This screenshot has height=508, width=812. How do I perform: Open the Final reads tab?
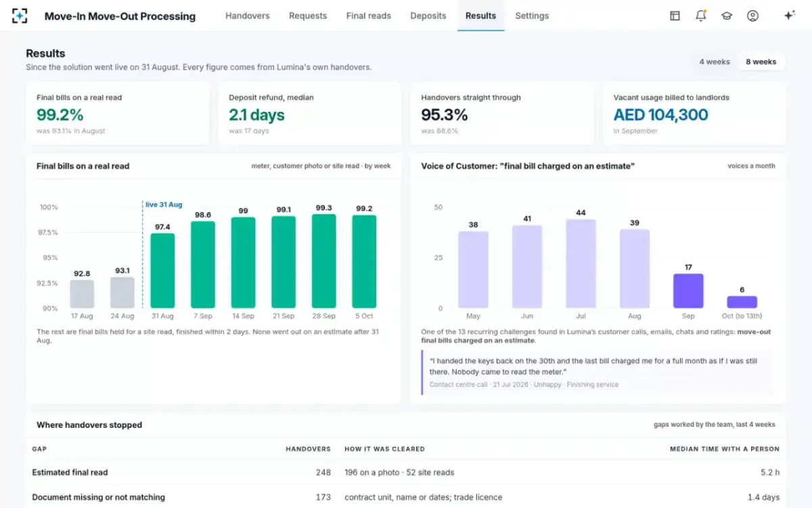pyautogui.click(x=369, y=16)
